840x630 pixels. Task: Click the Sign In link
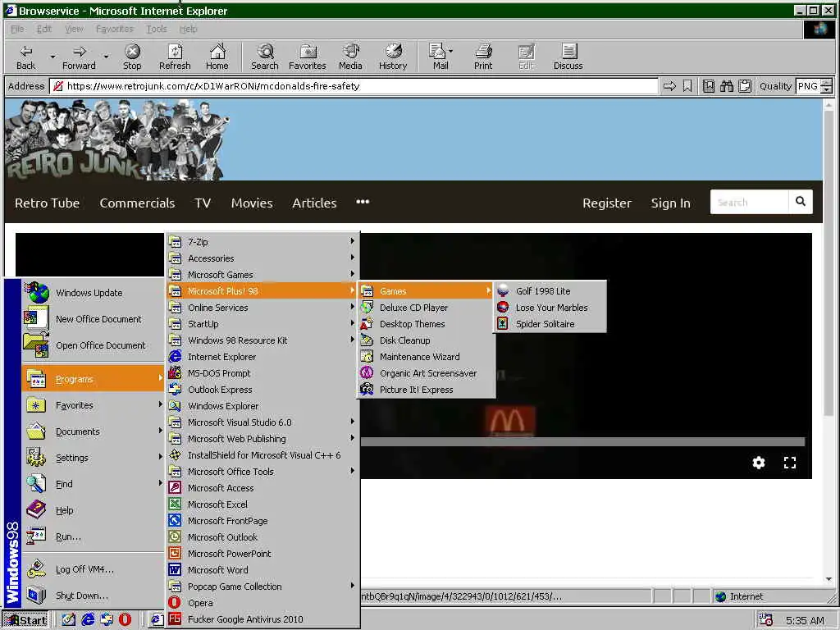coord(671,203)
